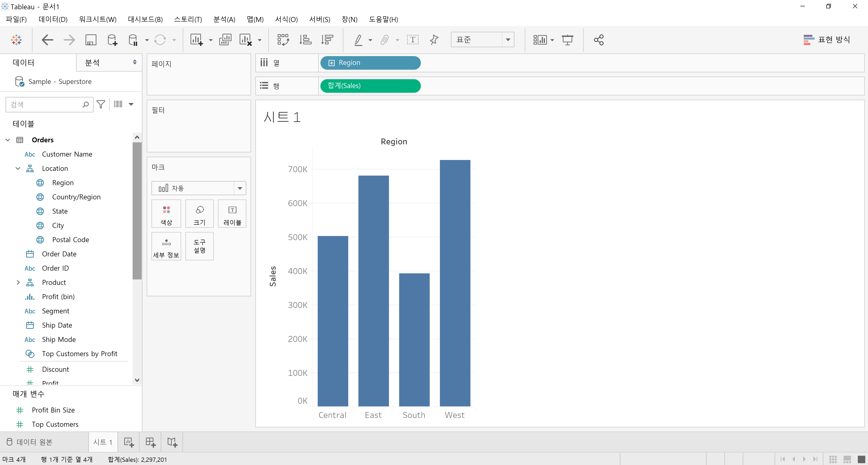Screen dimensions: 868x465
Task: Toggle mark labels with the T icon
Action: [413, 40]
